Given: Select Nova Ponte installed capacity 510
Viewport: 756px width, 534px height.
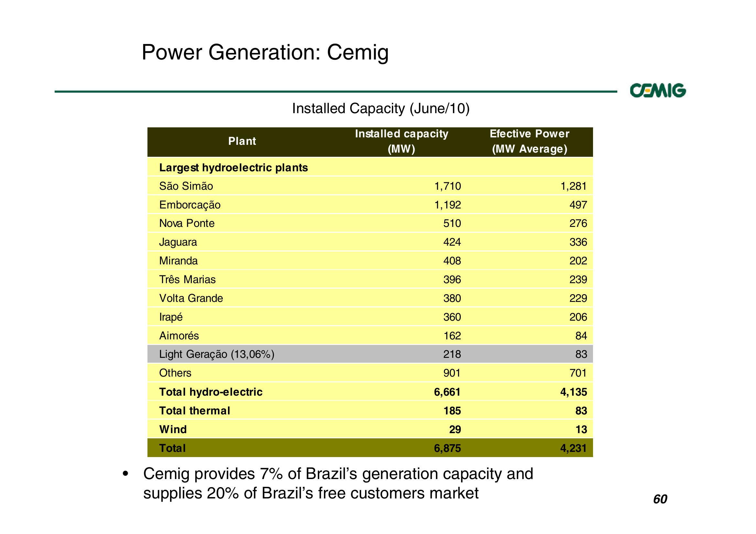Looking at the screenshot, I should (x=452, y=224).
